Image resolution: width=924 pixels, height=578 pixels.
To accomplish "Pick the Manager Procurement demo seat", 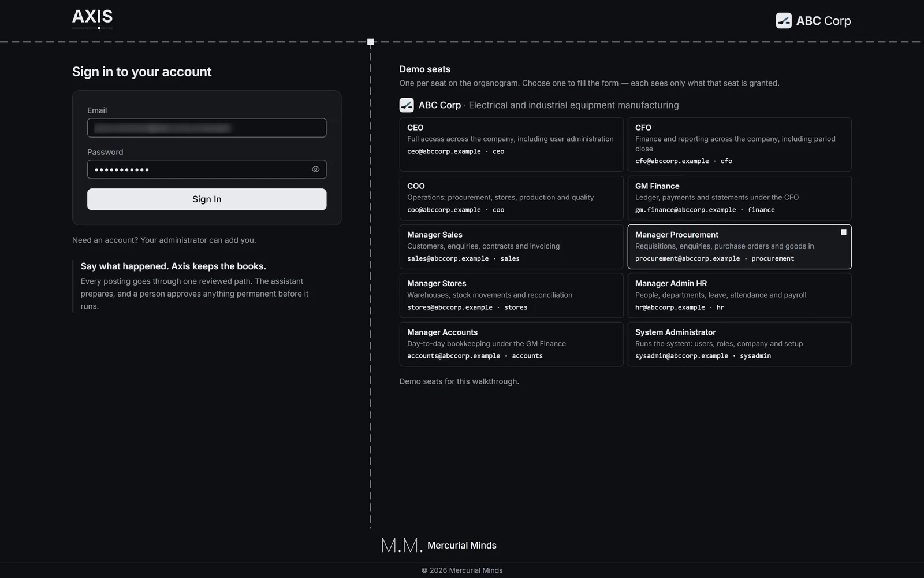I will click(x=739, y=247).
